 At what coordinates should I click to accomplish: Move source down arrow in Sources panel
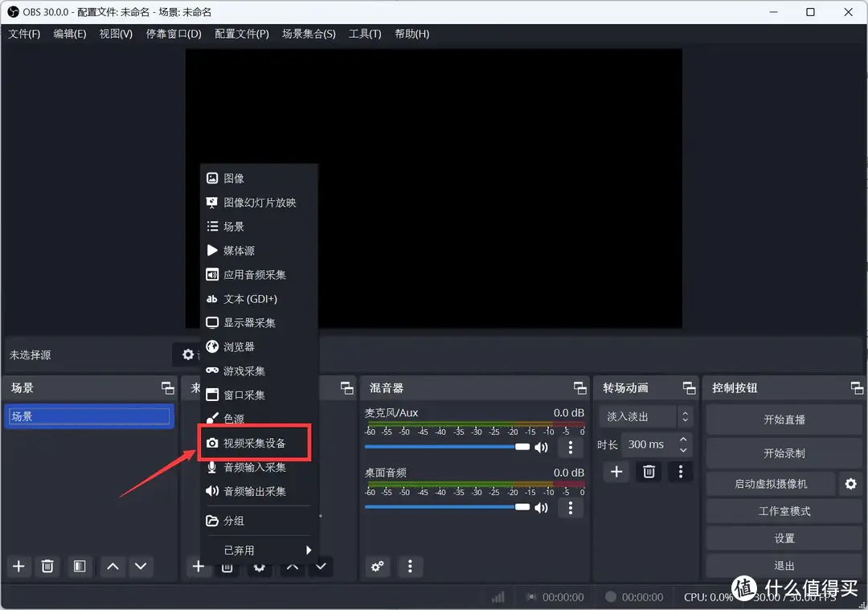pos(321,567)
